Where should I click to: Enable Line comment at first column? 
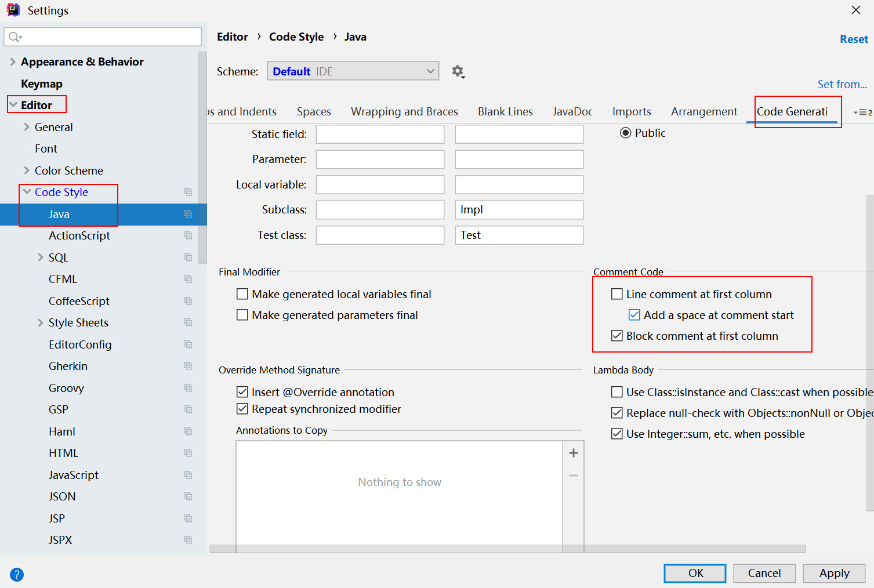click(x=617, y=294)
